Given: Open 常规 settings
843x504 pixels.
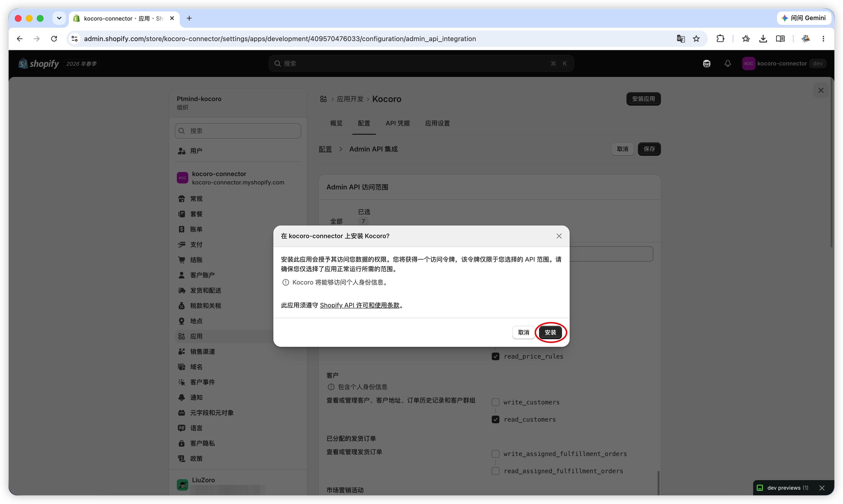Looking at the screenshot, I should tap(238, 199).
